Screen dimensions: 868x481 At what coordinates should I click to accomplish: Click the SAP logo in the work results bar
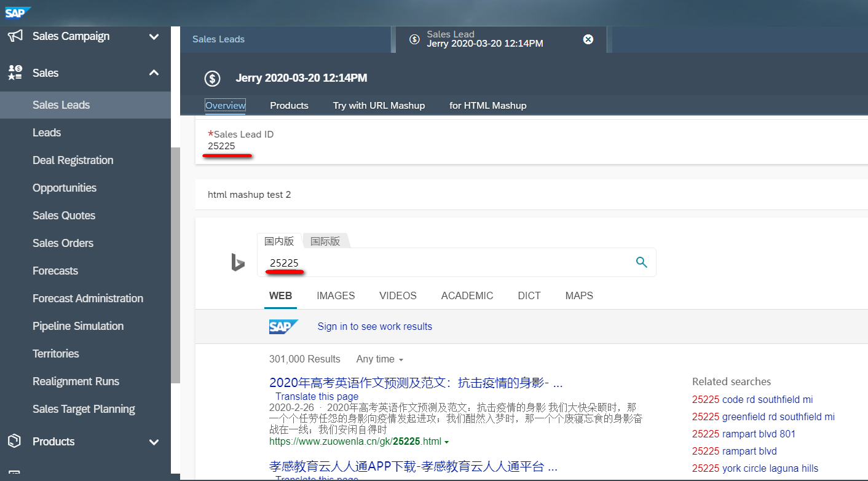283,327
